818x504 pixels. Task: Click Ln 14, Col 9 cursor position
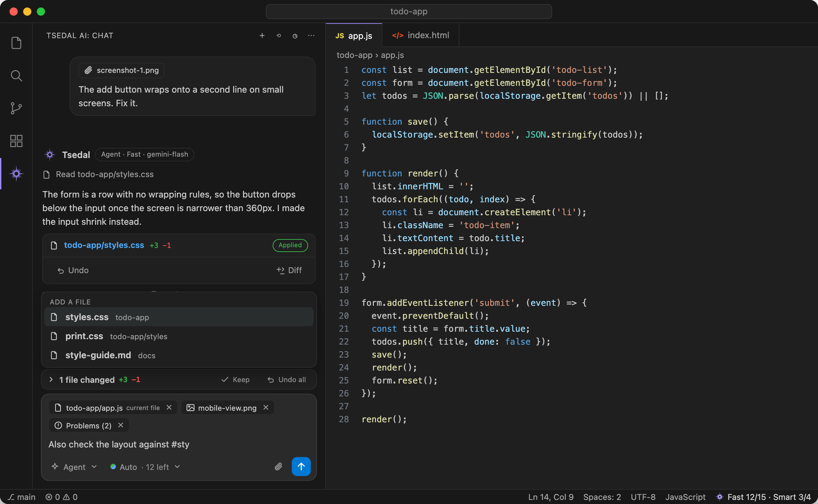point(551,497)
